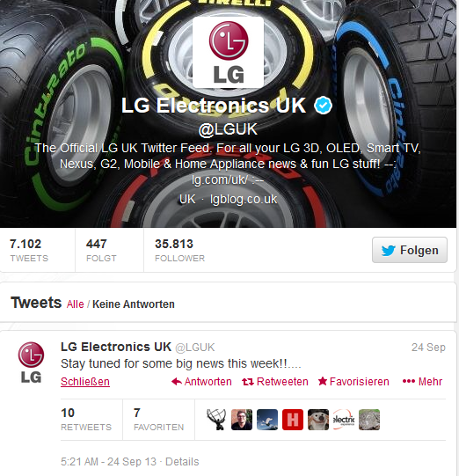The width and height of the screenshot is (459, 476).
Task: Open the lg.com/uk/ link in bio
Action: tap(220, 180)
